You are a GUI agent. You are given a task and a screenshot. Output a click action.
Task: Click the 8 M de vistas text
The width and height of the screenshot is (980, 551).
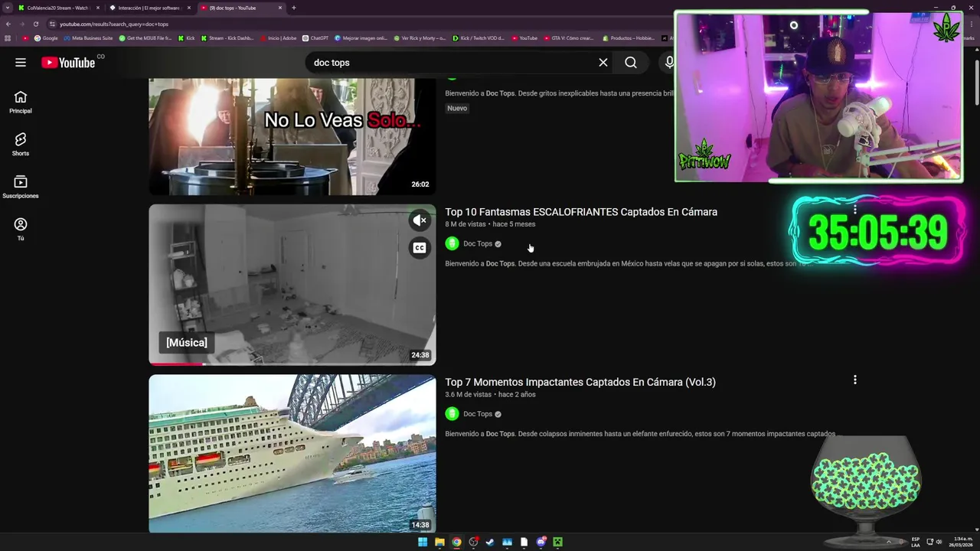[465, 224]
